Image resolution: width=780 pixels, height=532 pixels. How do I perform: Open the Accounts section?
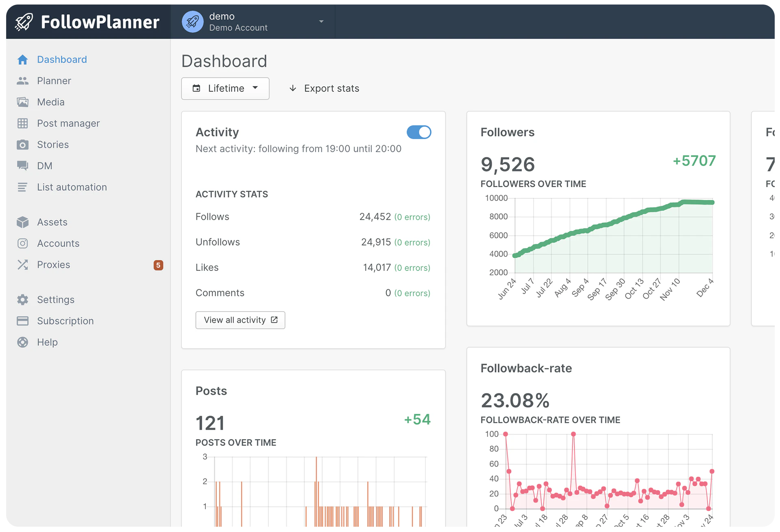point(58,243)
